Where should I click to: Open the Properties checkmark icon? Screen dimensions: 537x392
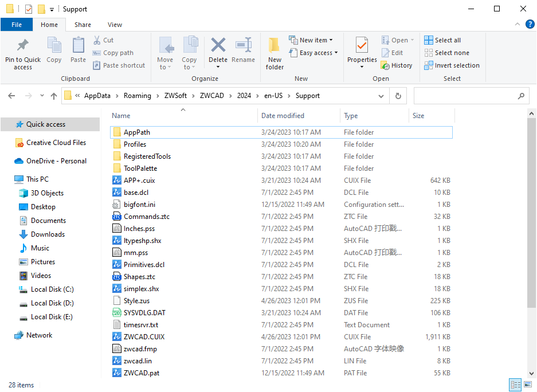362,45
